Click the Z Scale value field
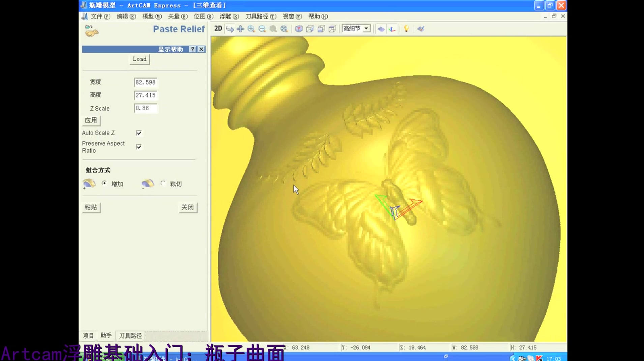Image resolution: width=644 pixels, height=361 pixels. (146, 108)
